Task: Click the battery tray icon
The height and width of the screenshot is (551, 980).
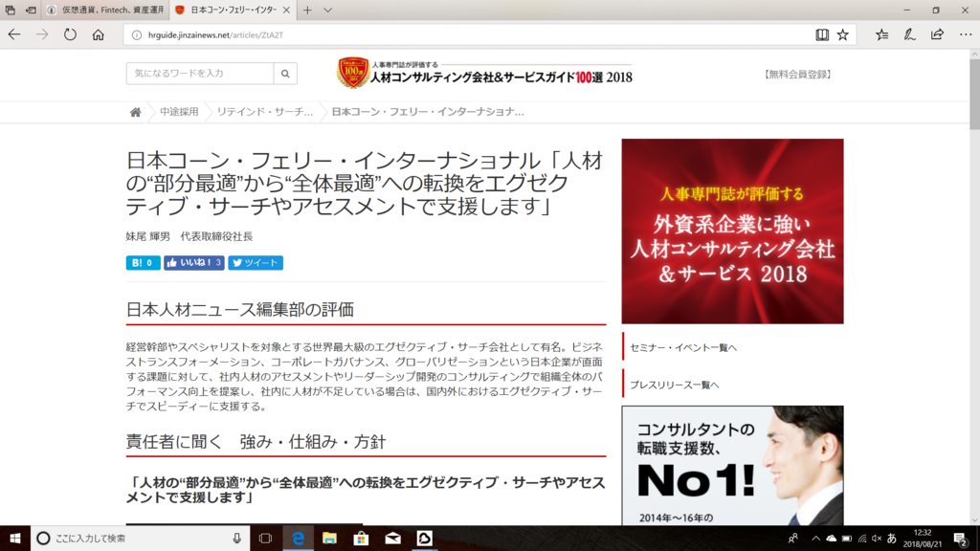Action: (x=847, y=538)
